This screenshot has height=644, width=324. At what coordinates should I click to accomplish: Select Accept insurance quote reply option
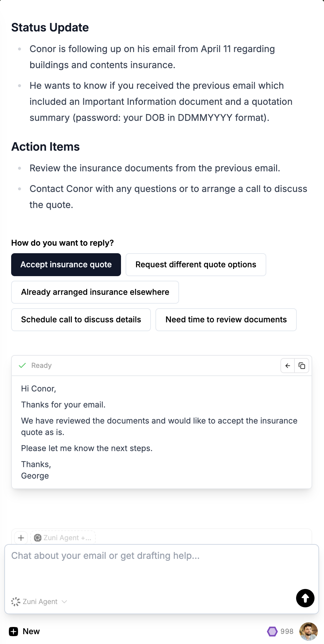click(x=66, y=264)
